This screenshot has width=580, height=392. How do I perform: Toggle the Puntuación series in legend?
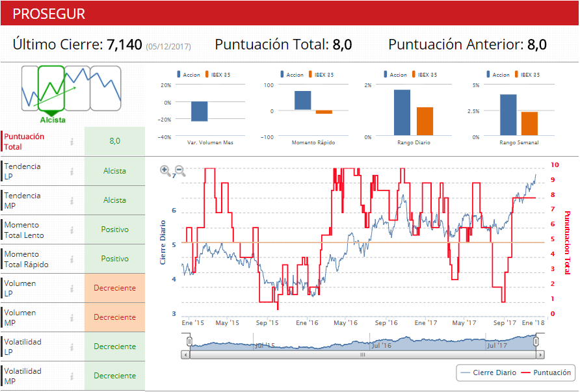pos(547,372)
